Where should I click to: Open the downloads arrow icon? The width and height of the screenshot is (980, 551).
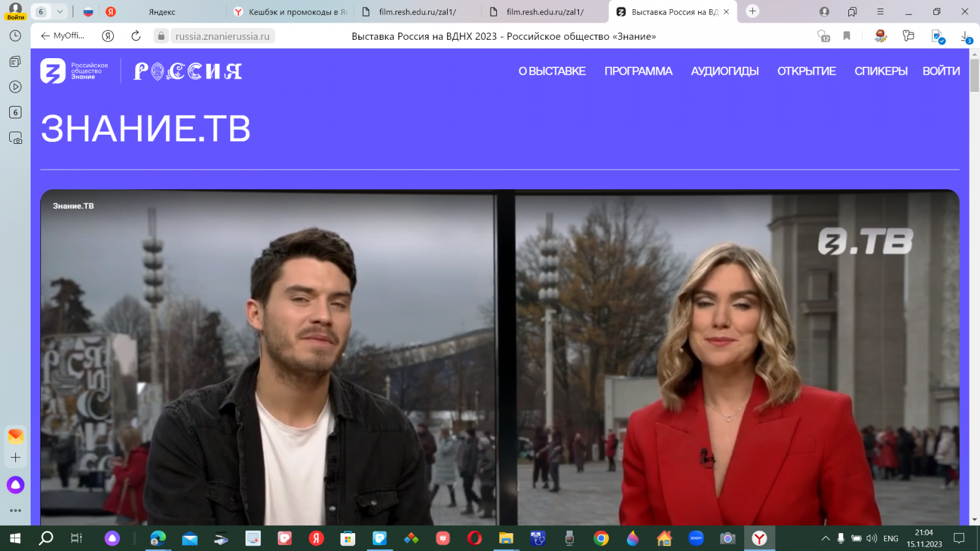pyautogui.click(x=965, y=36)
